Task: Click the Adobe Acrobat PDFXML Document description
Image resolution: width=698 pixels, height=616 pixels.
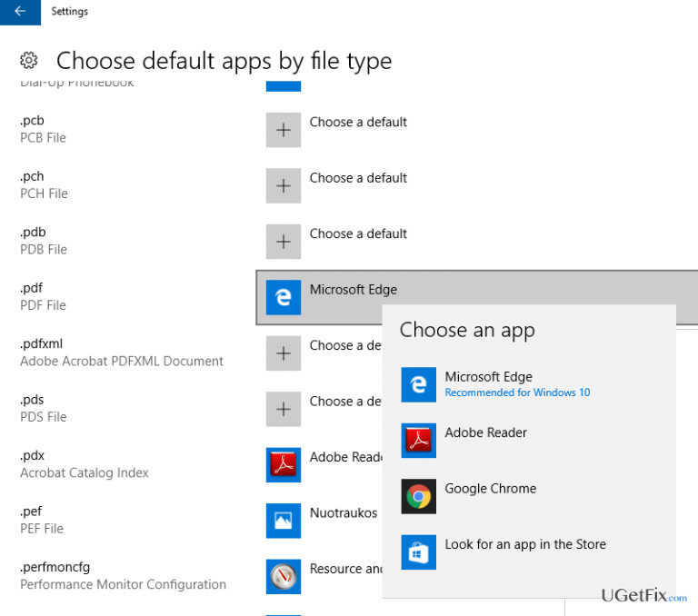Action: coord(122,361)
